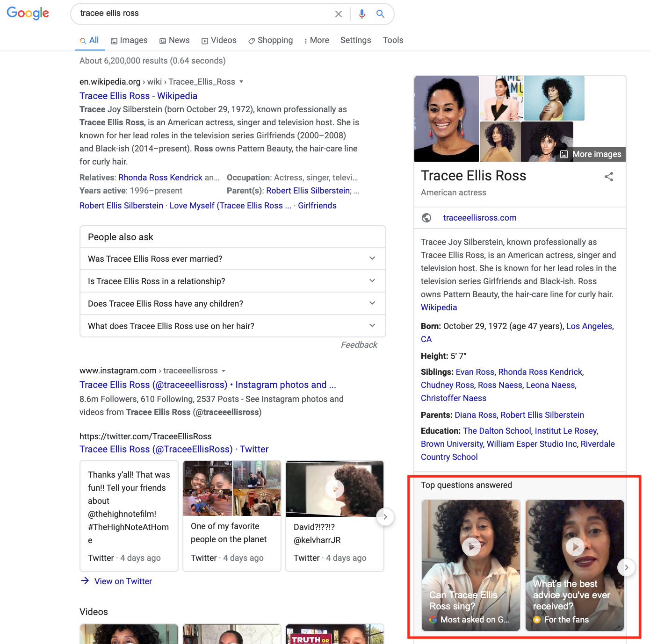Image resolution: width=650 pixels, height=644 pixels.
Task: Click the large smiling portrait photo
Action: [x=447, y=119]
